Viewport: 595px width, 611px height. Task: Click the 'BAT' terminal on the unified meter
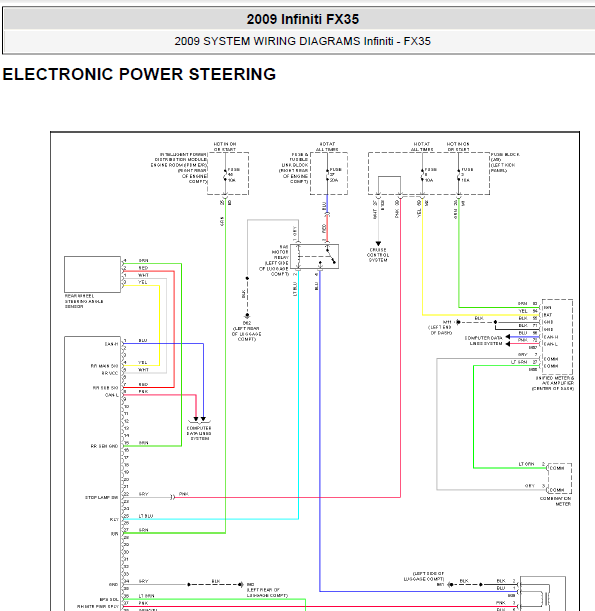[548, 315]
